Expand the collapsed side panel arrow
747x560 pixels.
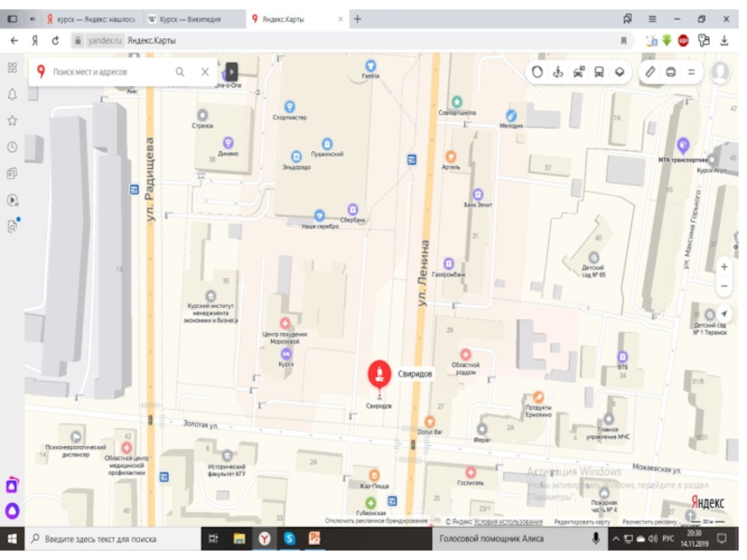coord(232,72)
